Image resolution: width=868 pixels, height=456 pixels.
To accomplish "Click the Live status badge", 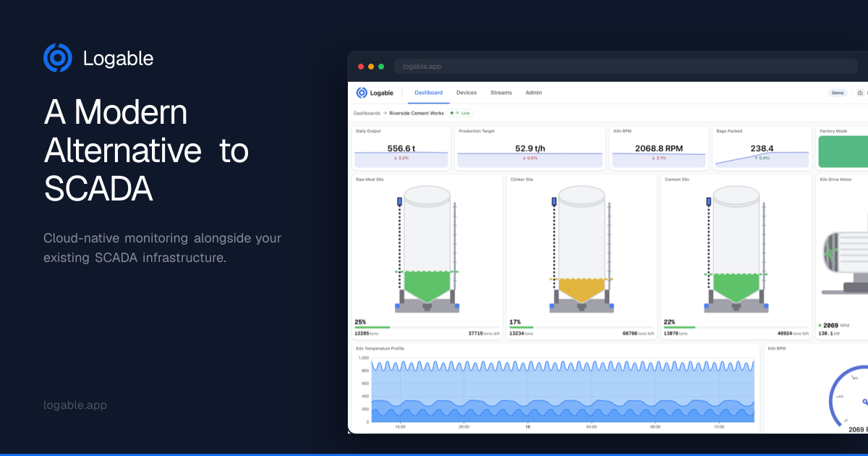I will (x=461, y=113).
